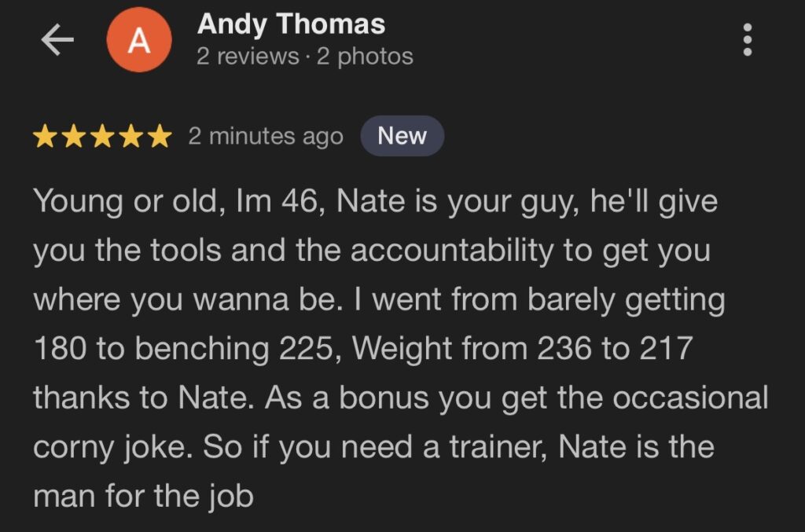Tap the "2 minutes ago" timestamp

(x=266, y=137)
